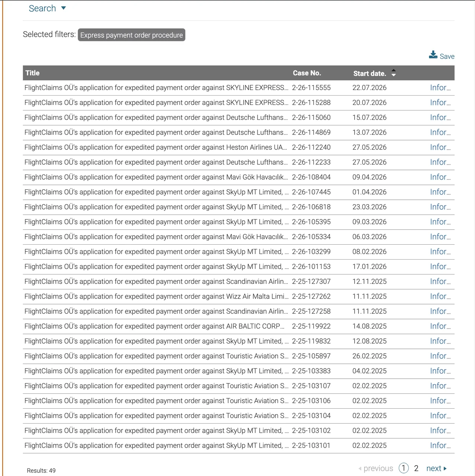Click the Case No. column header
475x476 pixels.
307,73
